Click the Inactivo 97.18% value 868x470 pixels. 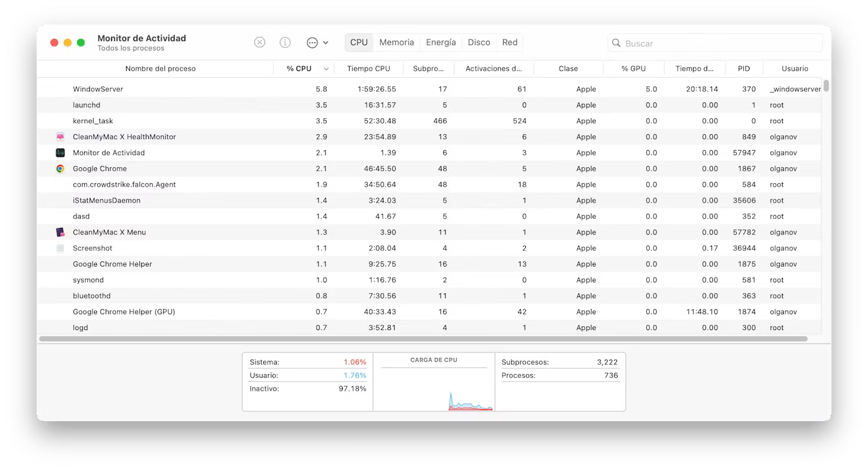tap(353, 389)
